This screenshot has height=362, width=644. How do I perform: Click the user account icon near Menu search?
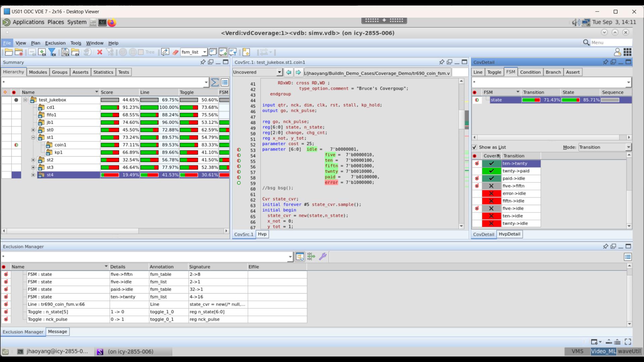[617, 52]
